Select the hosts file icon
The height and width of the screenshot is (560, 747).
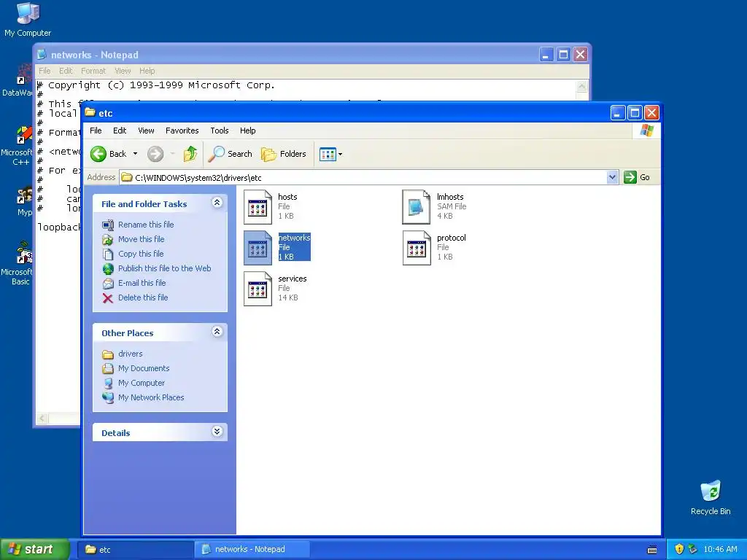[258, 206]
